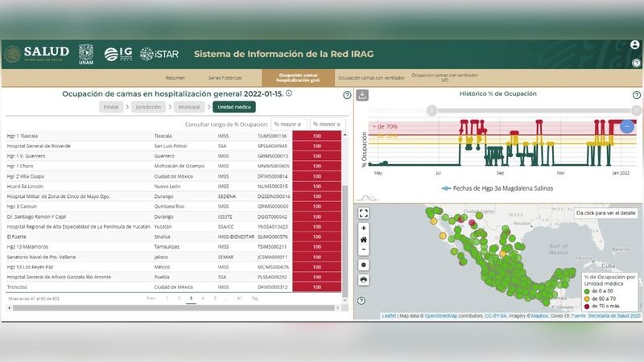Download the historic chart data

coord(361,95)
